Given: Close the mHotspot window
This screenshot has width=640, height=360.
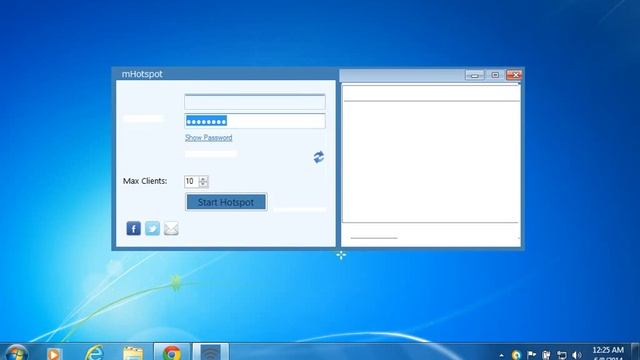Looking at the screenshot, I should click(x=514, y=75).
